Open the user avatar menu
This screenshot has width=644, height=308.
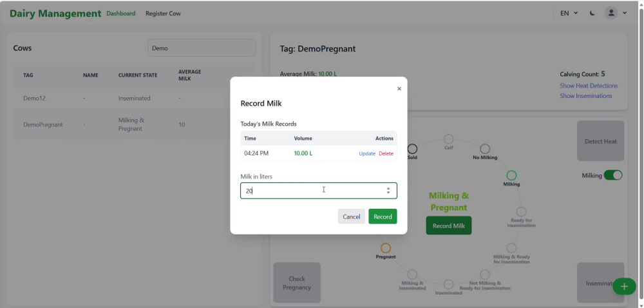(611, 13)
